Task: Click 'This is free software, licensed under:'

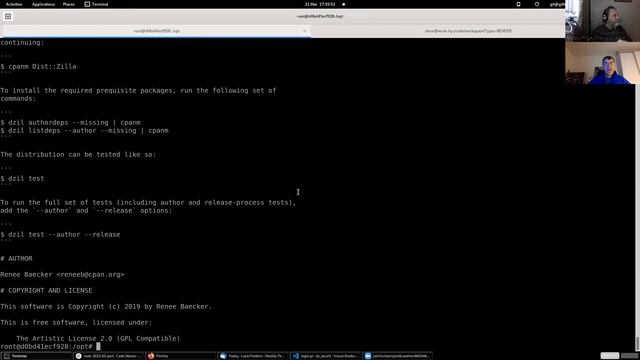Action: pyautogui.click(x=76, y=322)
